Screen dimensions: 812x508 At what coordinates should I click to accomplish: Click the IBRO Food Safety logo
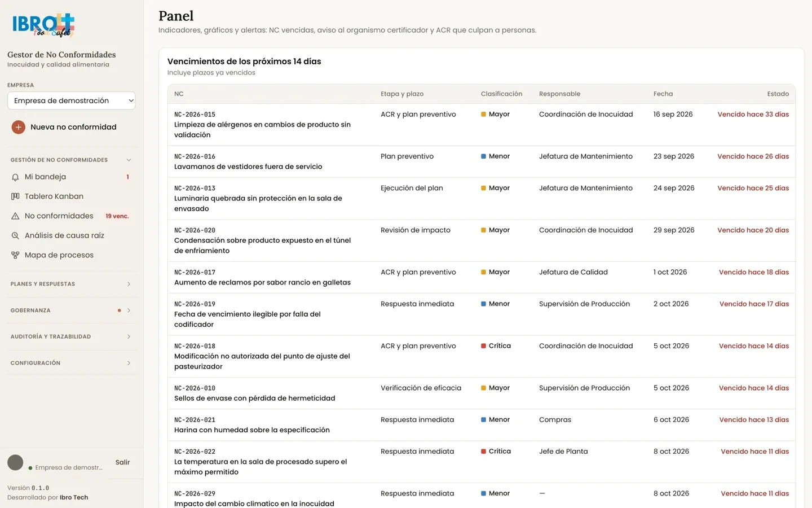43,25
